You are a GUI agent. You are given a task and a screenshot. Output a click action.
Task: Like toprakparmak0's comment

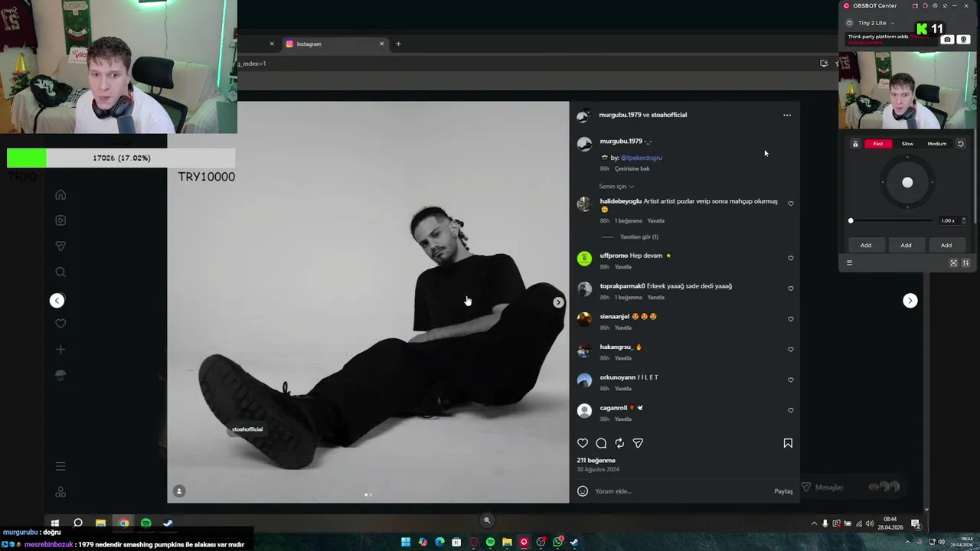tap(791, 289)
